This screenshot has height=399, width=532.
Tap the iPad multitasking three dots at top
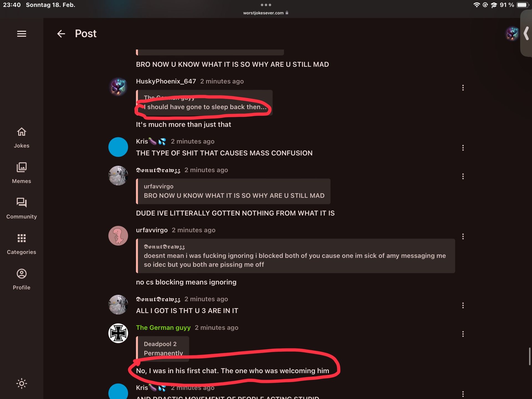pos(266,5)
